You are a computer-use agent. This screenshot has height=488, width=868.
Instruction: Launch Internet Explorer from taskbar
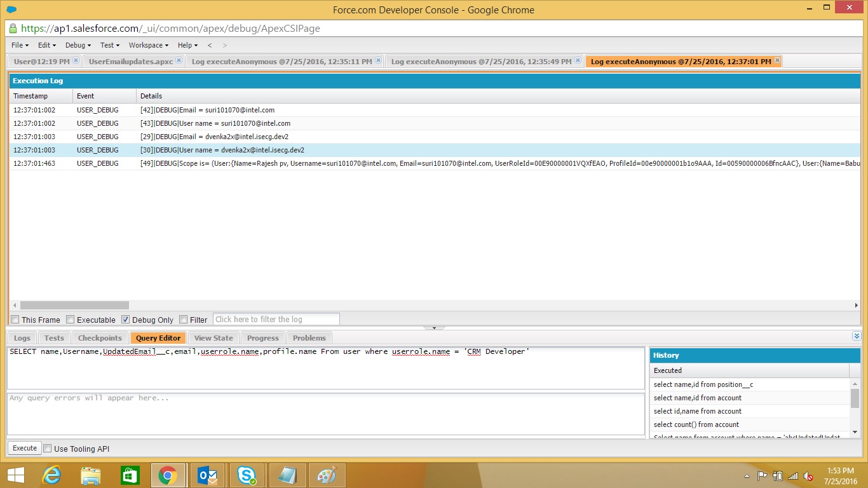[x=52, y=475]
